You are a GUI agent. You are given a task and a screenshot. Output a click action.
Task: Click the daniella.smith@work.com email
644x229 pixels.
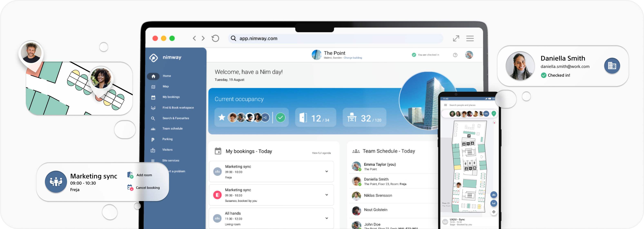[565, 67]
